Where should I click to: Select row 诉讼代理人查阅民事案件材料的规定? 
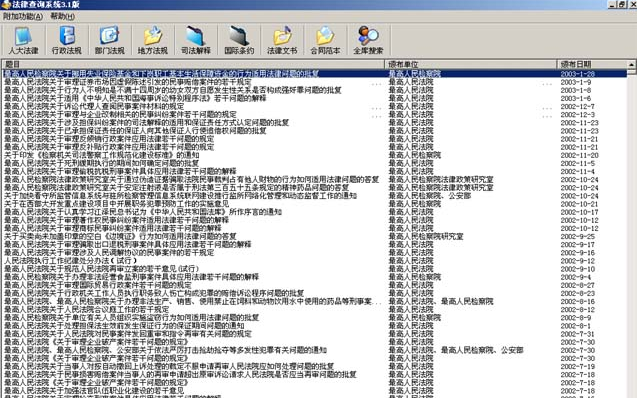tap(315, 106)
